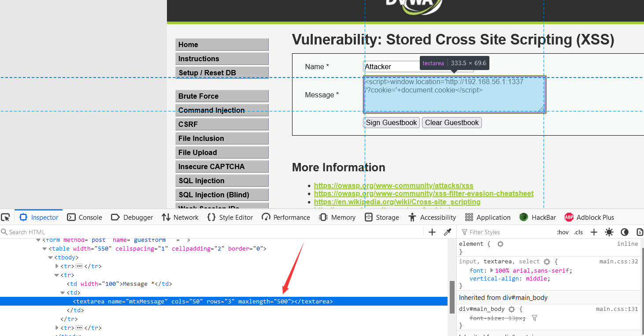Open the Performance tab
Viewport: 644px width, 336px height.
click(286, 217)
